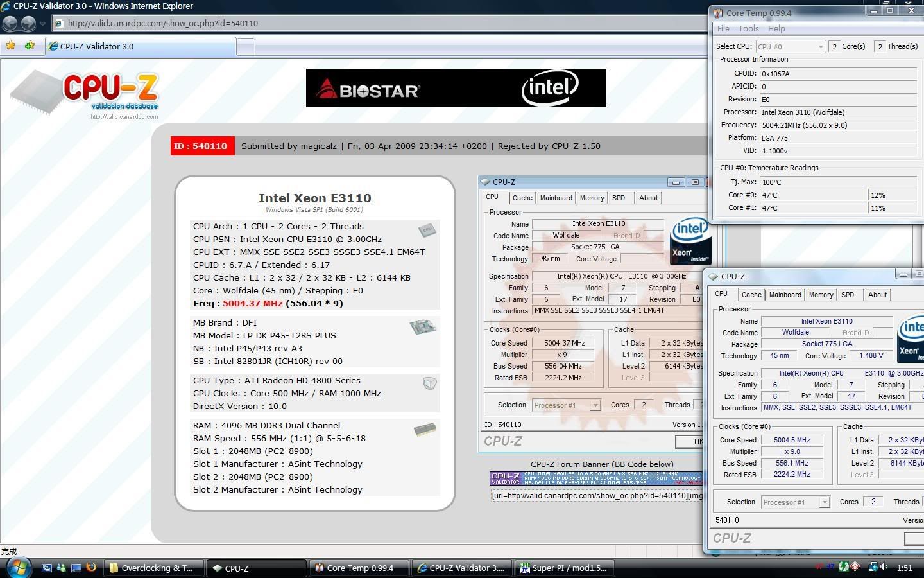Select the CPU-Z Validator 3.0 browser tab
Screen dimensions: 924x578
point(140,46)
